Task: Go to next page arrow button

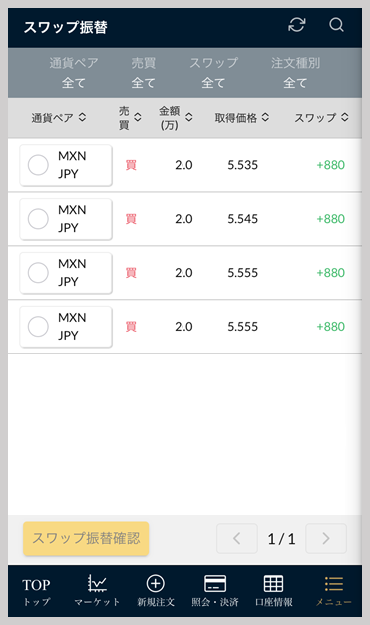Action: [326, 539]
